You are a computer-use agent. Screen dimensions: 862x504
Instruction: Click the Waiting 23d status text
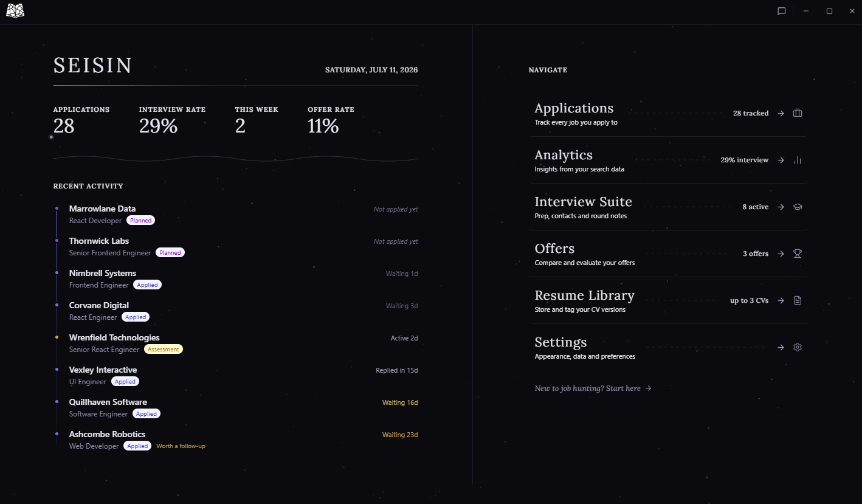pyautogui.click(x=400, y=435)
